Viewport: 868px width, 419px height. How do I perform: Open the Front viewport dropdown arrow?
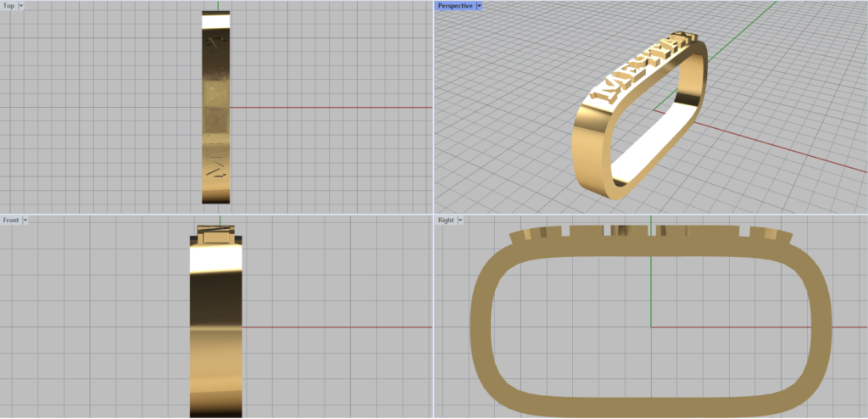click(25, 220)
